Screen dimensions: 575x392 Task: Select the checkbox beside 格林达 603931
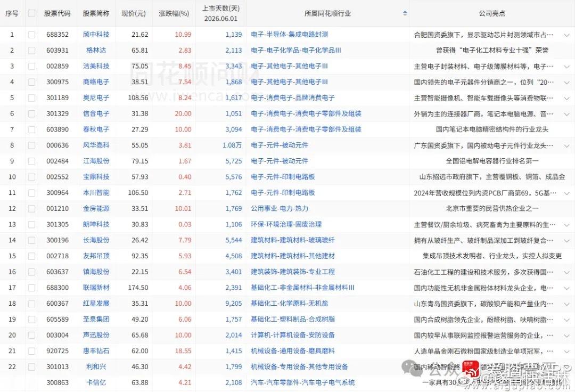tap(31, 50)
